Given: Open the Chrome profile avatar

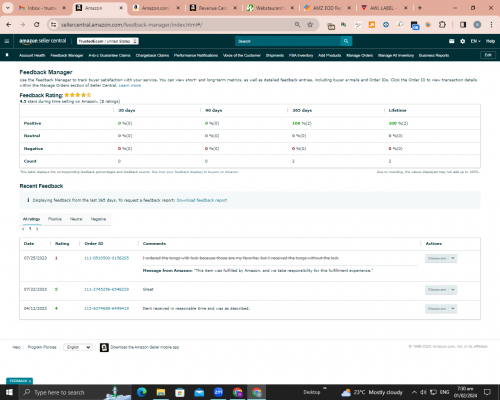Looking at the screenshot, I should [x=477, y=25].
